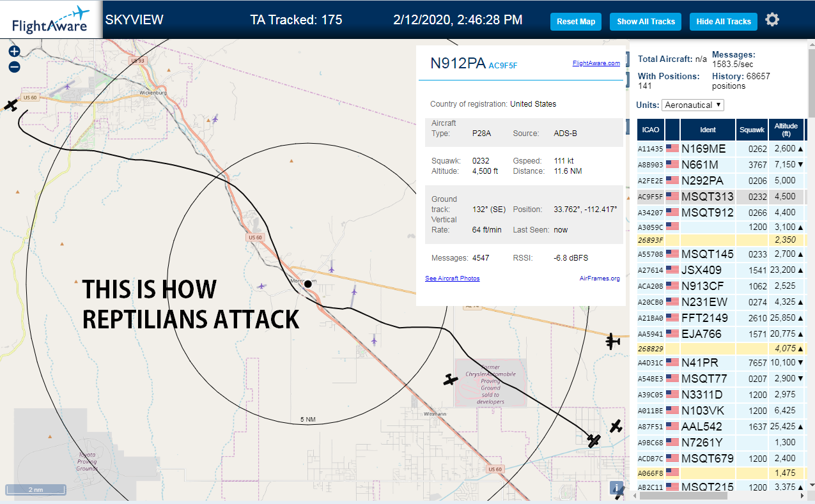The height and width of the screenshot is (504, 815).
Task: Click the Wickenburg label on the map
Action: pyautogui.click(x=153, y=93)
